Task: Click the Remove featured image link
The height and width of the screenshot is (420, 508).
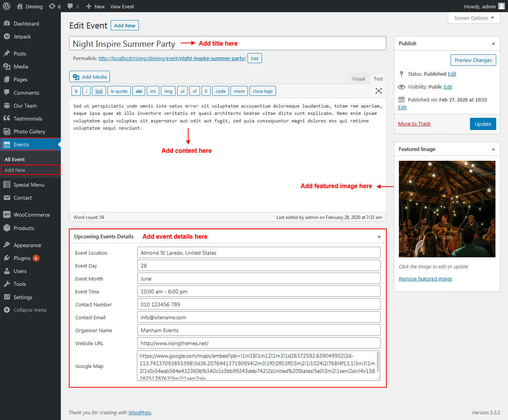Action: (x=425, y=279)
